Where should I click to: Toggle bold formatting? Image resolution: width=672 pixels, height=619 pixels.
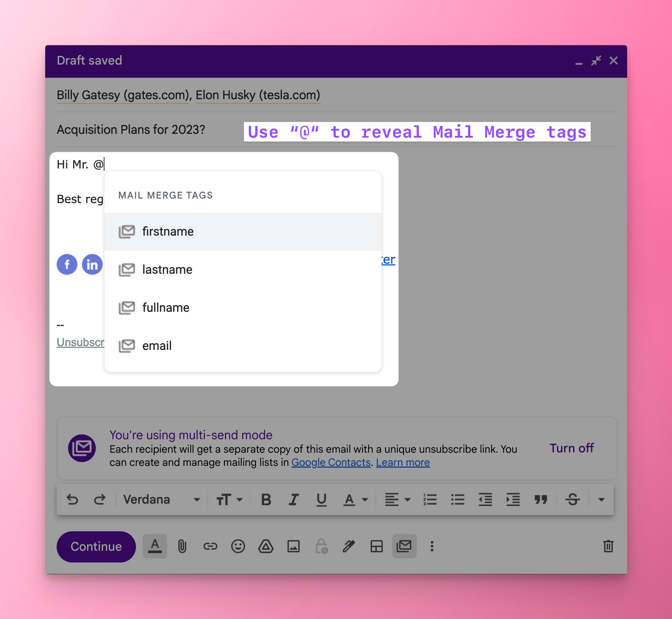click(266, 500)
